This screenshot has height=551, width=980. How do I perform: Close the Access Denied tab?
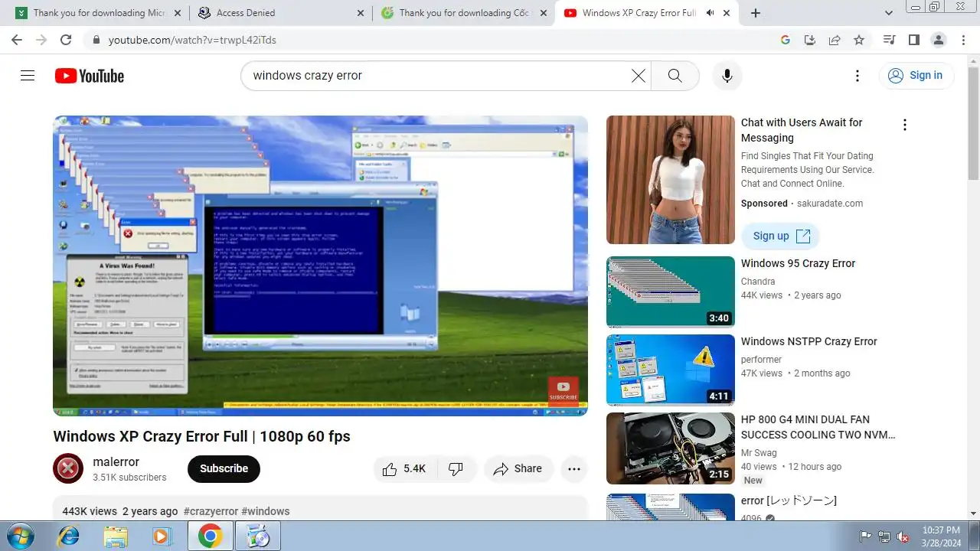[x=361, y=13]
